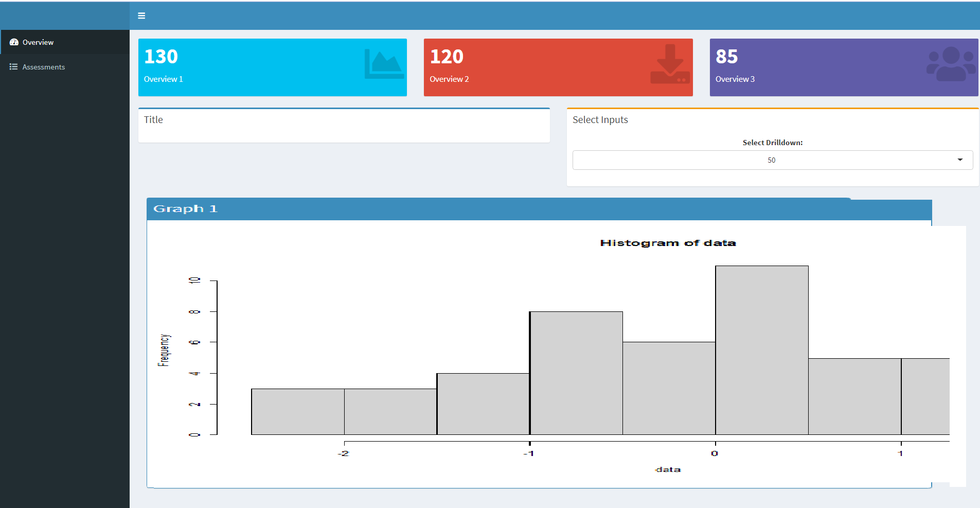Click the users group icon in Overview 3
The image size is (980, 508).
(x=951, y=64)
